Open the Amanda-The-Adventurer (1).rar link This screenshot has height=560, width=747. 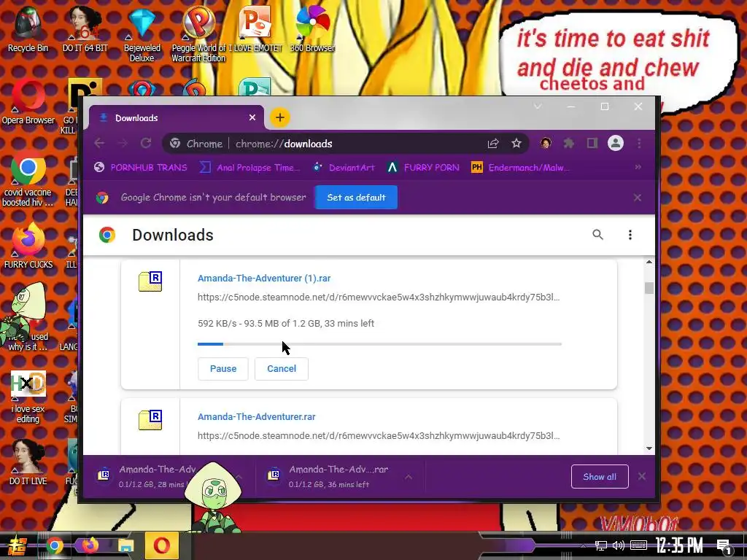click(264, 278)
